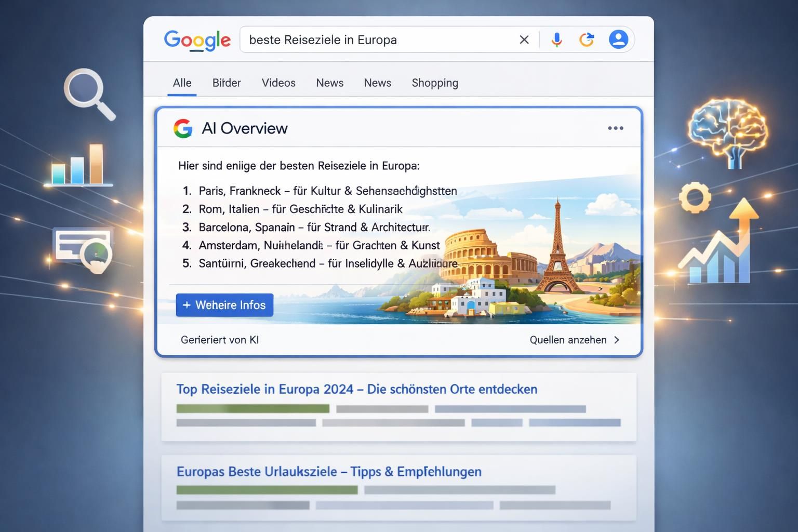Image resolution: width=798 pixels, height=532 pixels.
Task: Select the Alle tab
Action: (x=182, y=83)
